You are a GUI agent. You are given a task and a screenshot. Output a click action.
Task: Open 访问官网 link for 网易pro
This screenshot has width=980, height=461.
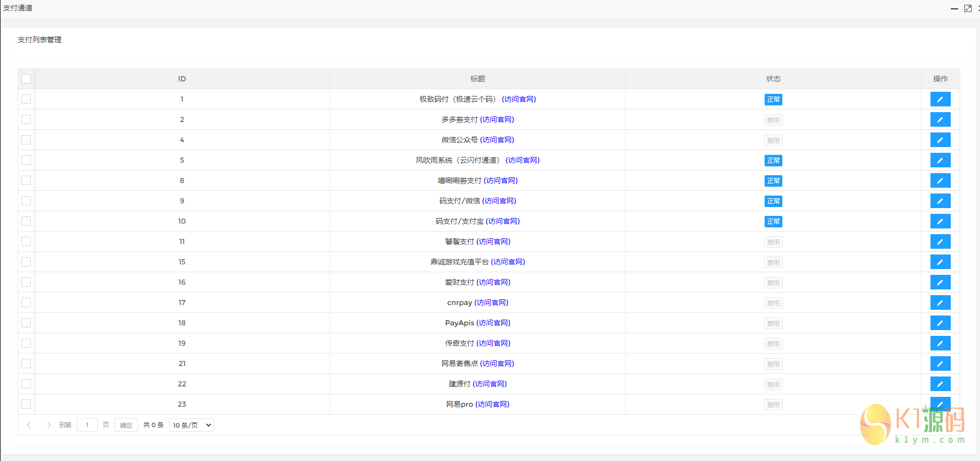tap(492, 404)
